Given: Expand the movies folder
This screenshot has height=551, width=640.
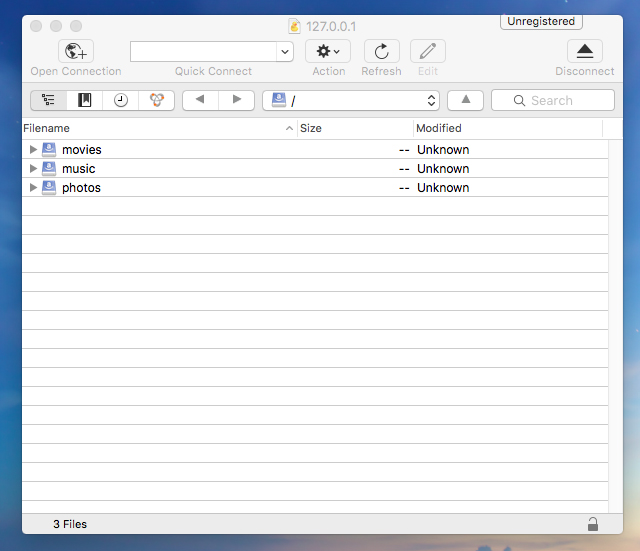Looking at the screenshot, I should point(33,150).
